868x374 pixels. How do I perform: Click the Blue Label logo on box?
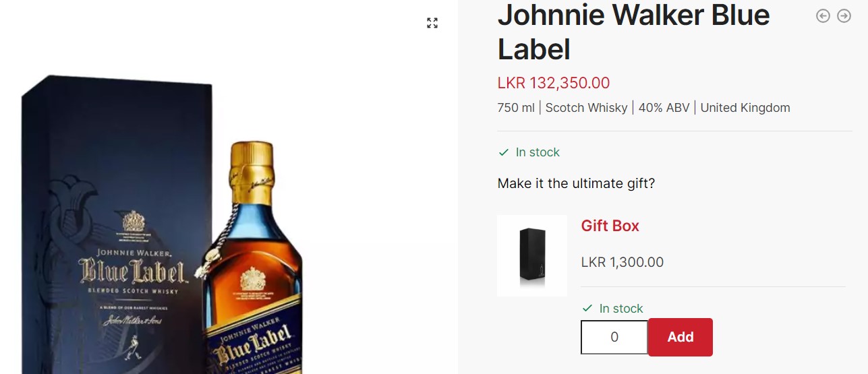point(132,272)
